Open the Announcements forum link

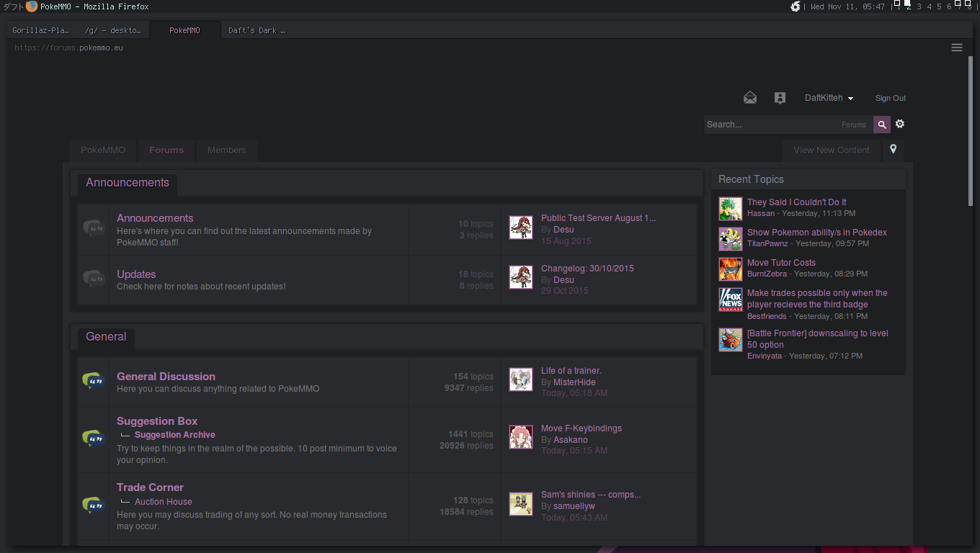point(155,218)
